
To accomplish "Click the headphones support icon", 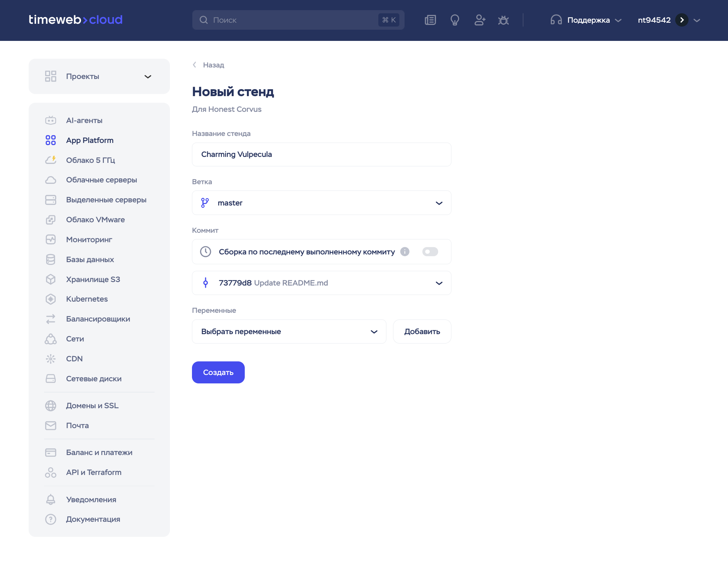I will click(x=556, y=20).
